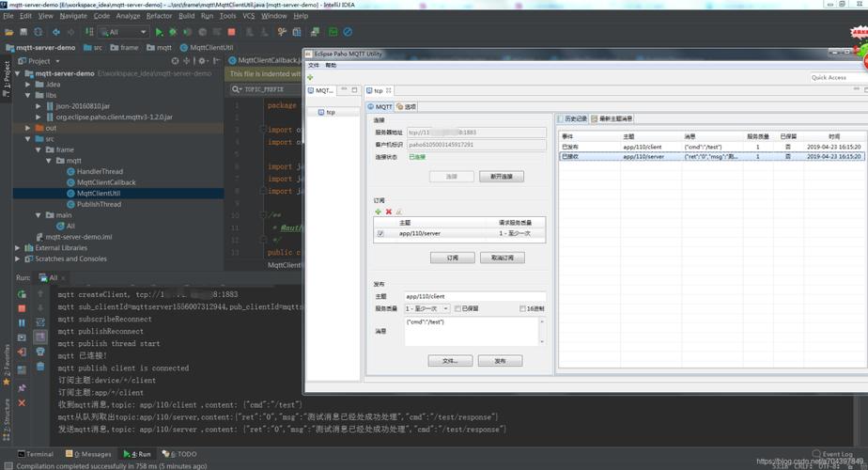Image resolution: width=868 pixels, height=470 pixels.
Task: Click the Synchronize refresh icon in toolbar
Action: pos(39,32)
